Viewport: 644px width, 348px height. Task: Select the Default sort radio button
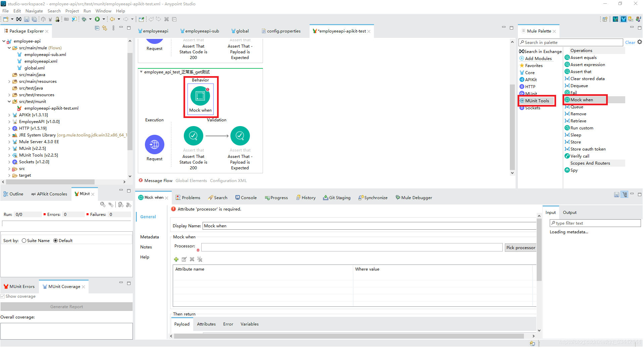(x=56, y=241)
